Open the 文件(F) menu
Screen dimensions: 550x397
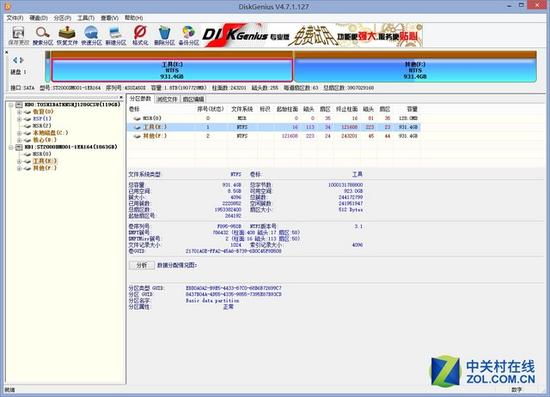[x=15, y=18]
